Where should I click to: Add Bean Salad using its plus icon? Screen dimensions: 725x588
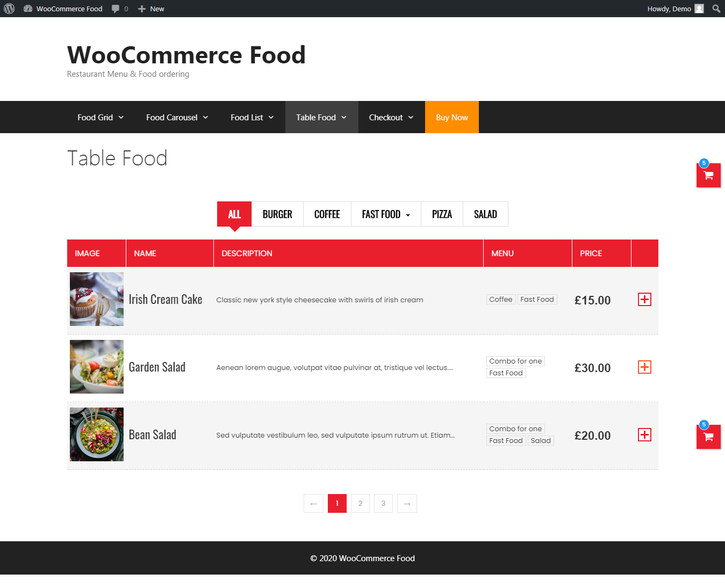[x=644, y=434]
